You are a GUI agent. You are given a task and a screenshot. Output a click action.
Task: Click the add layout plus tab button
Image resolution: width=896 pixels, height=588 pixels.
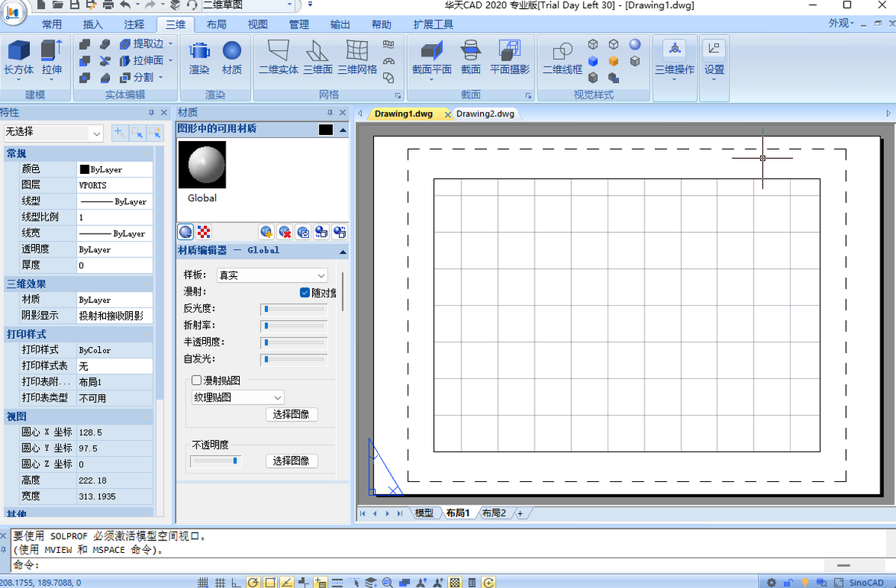(520, 513)
